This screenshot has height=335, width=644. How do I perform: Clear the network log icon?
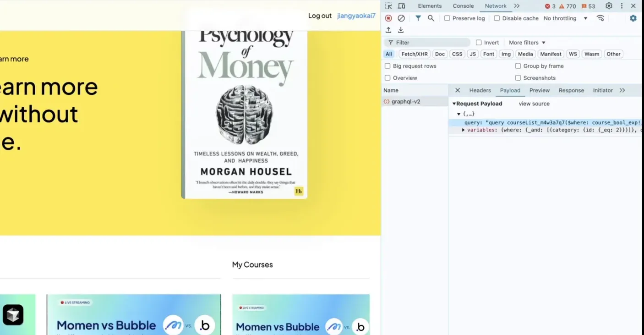[401, 18]
